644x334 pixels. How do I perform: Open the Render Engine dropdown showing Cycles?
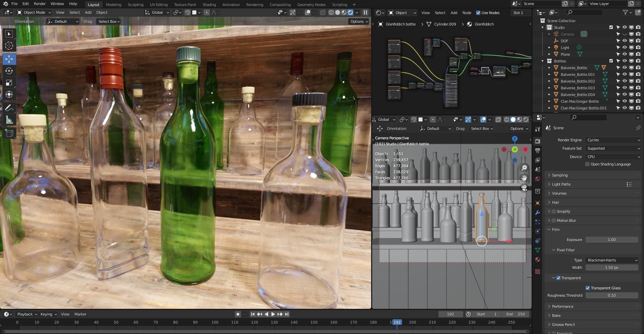(x=613, y=140)
